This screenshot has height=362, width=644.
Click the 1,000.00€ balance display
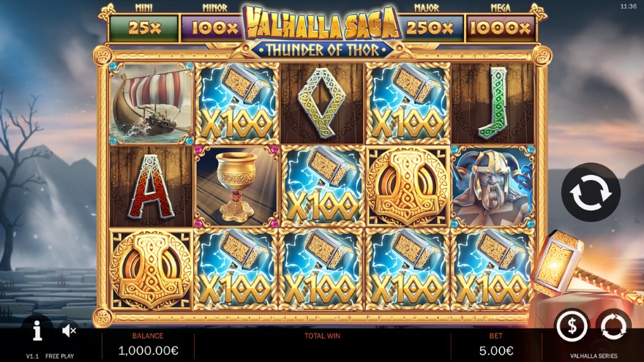[x=149, y=350]
